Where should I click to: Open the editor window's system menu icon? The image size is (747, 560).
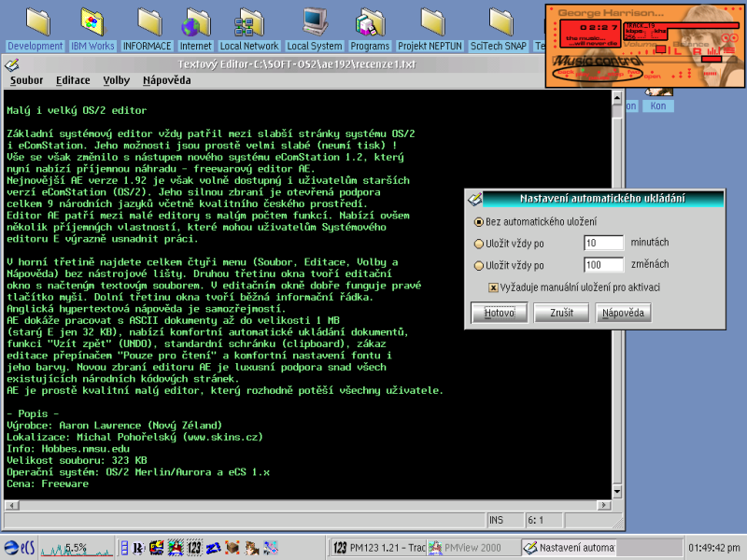[x=14, y=65]
